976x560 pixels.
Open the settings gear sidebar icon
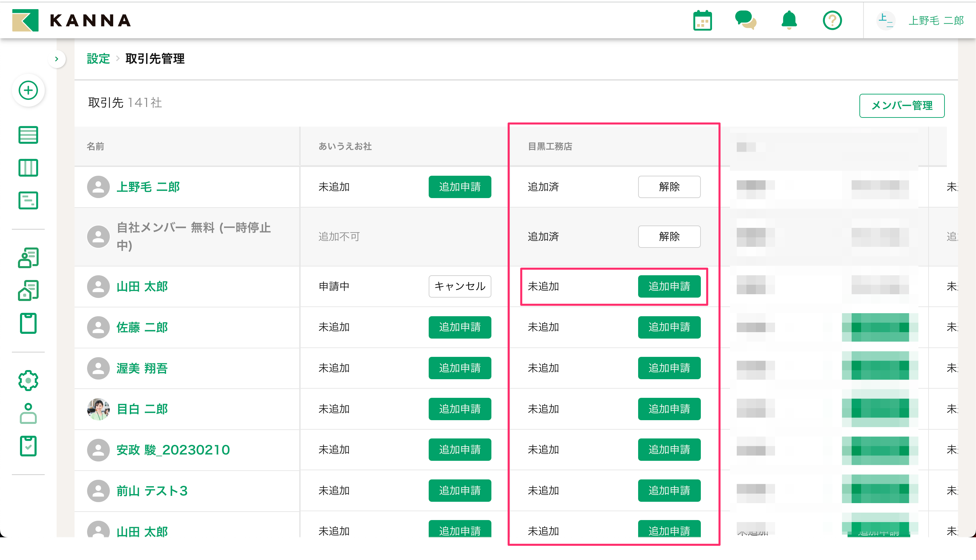coord(28,381)
